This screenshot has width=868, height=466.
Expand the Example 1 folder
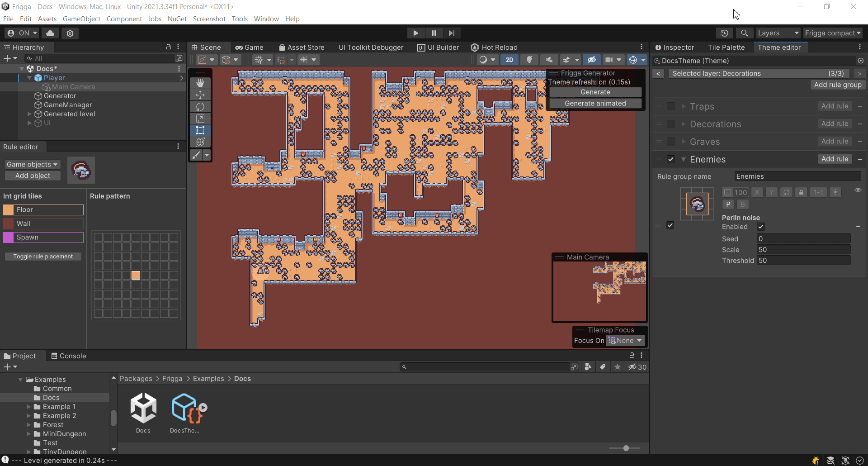(x=29, y=407)
